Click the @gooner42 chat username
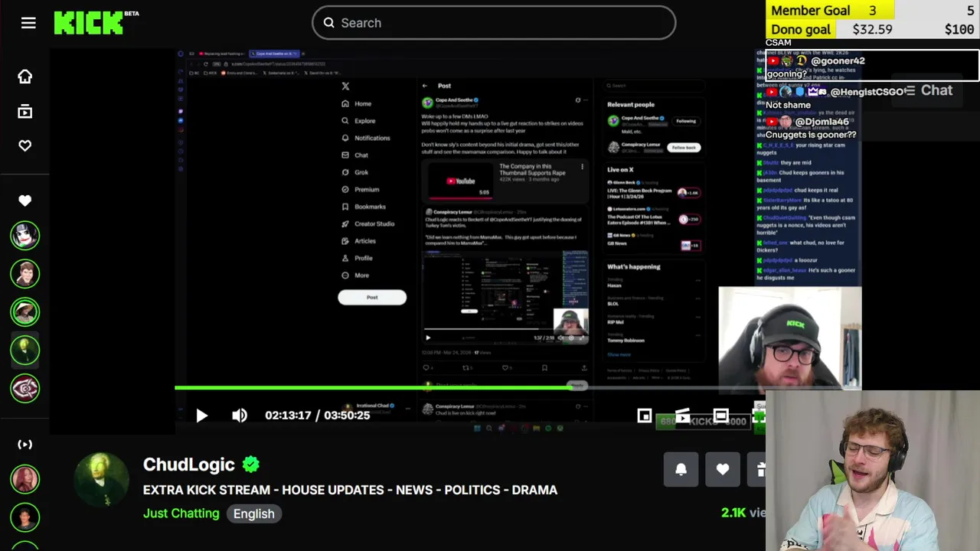This screenshot has height=551, width=980. (838, 60)
